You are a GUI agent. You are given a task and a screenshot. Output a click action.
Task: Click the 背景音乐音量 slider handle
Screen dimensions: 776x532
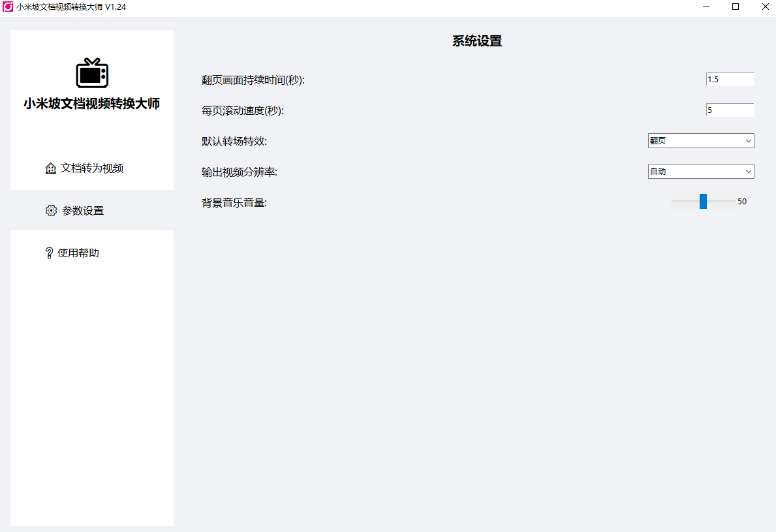[x=703, y=202]
